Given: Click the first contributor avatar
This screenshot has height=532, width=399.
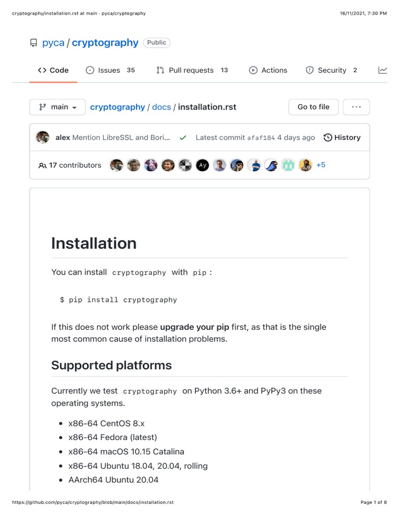Looking at the screenshot, I should 116,165.
